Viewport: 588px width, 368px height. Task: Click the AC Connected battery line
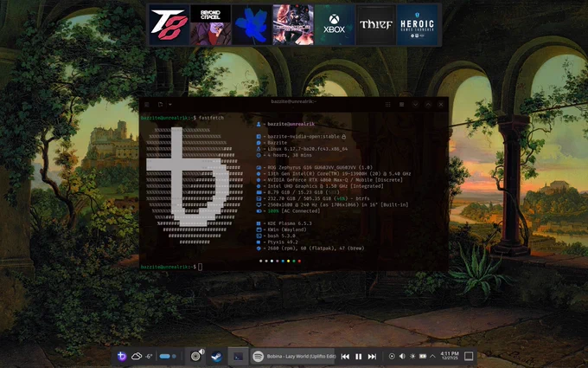[288, 211]
